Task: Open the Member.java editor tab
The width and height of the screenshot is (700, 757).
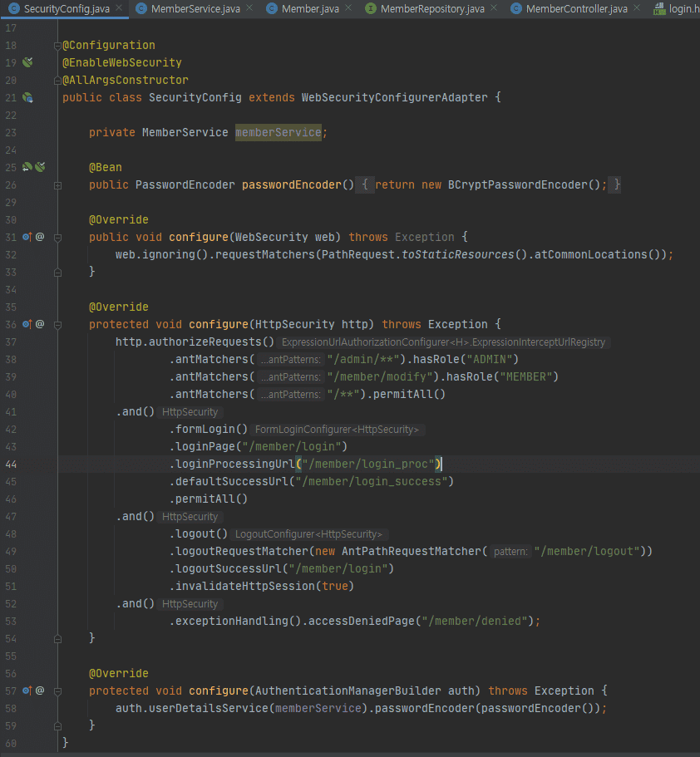Action: pyautogui.click(x=310, y=8)
